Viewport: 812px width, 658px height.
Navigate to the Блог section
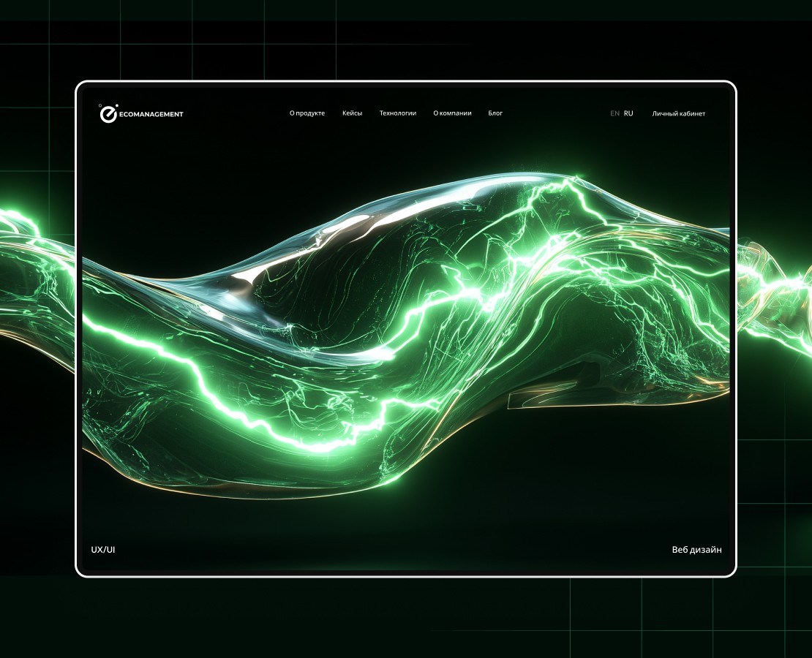[x=495, y=113]
